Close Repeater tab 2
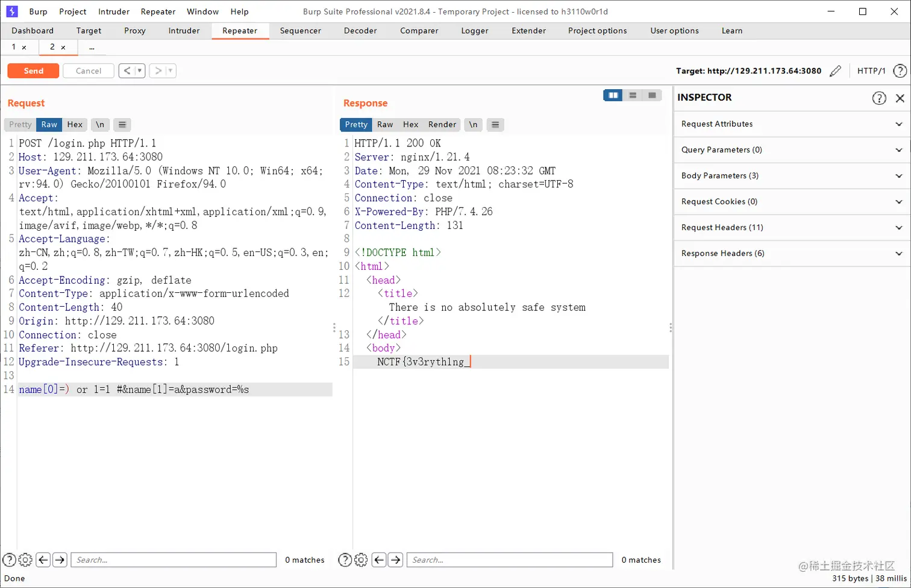Screen dimensions: 911x588 [x=63, y=48]
